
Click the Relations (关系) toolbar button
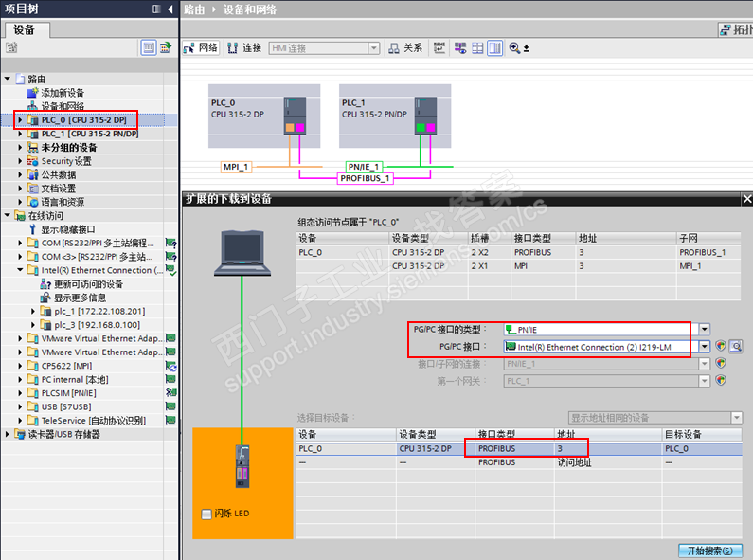405,48
